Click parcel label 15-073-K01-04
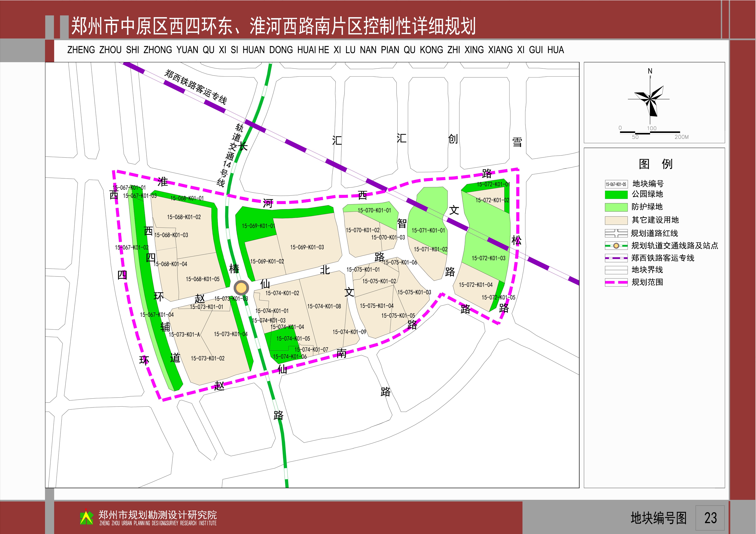 click(231, 334)
